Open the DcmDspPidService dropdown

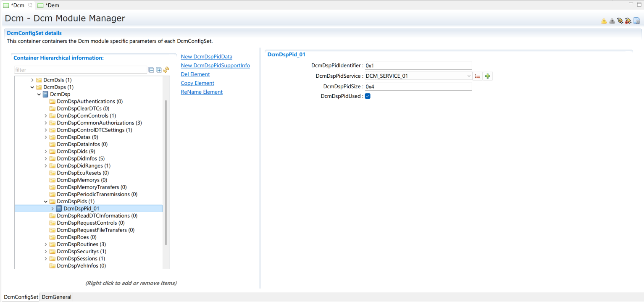coord(469,76)
